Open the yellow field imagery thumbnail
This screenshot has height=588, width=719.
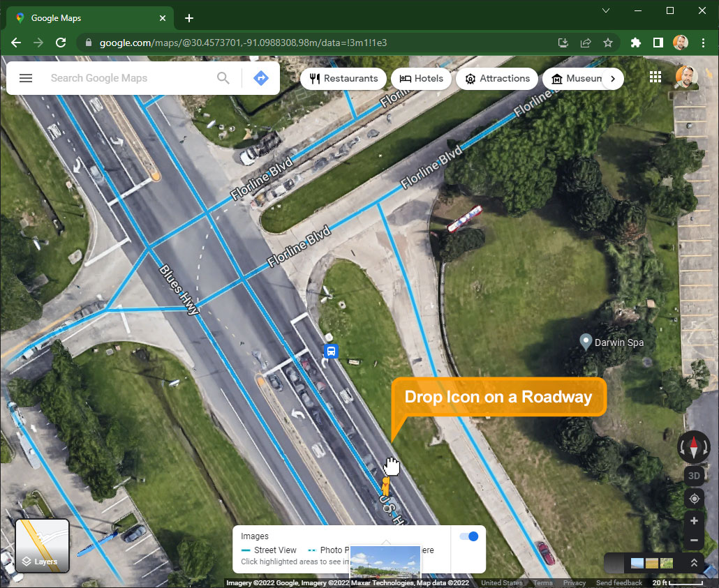651,563
